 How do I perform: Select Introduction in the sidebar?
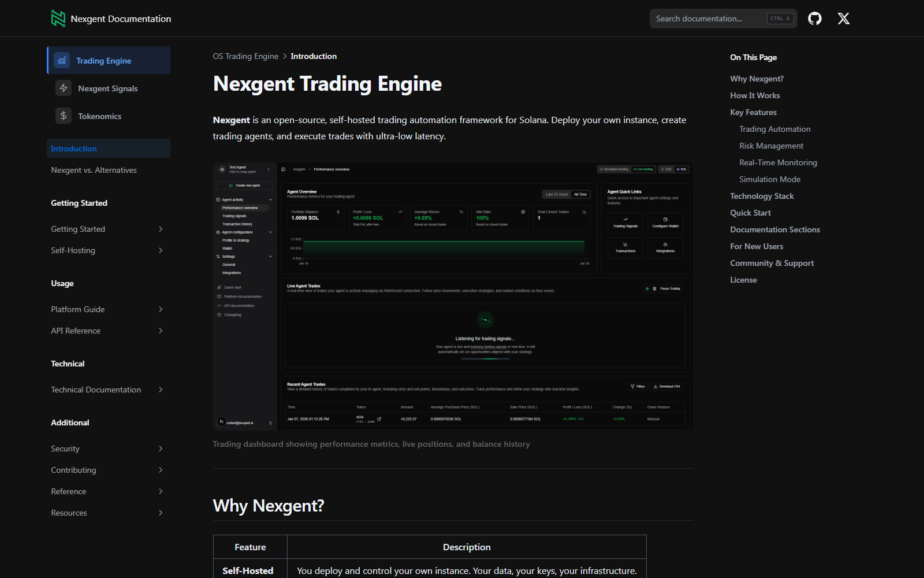(x=74, y=149)
